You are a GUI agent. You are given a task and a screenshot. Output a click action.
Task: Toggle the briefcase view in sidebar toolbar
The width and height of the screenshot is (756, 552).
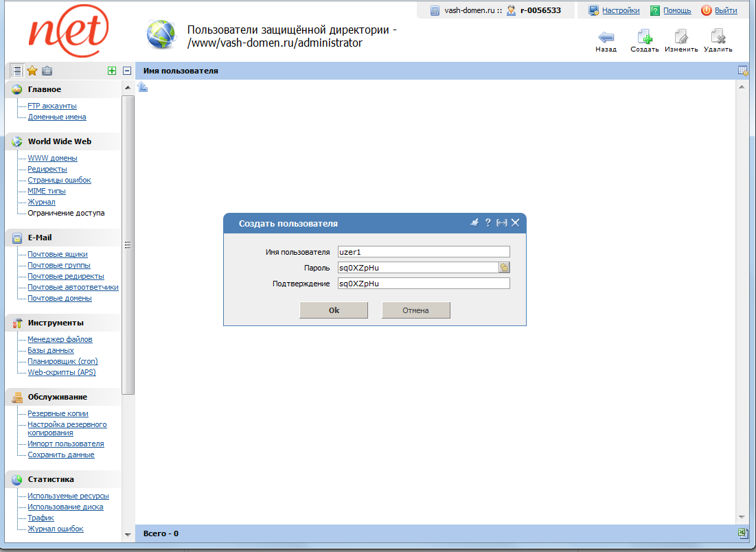(46, 70)
